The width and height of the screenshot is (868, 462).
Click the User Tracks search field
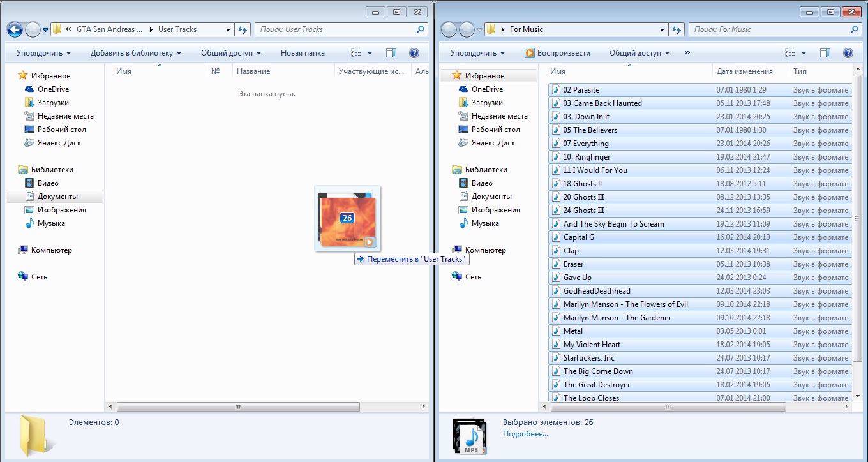pos(341,29)
